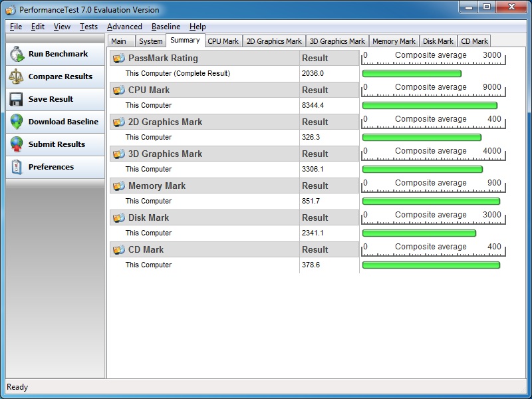Click the Run Benchmark button label
532x399 pixels.
coord(58,54)
